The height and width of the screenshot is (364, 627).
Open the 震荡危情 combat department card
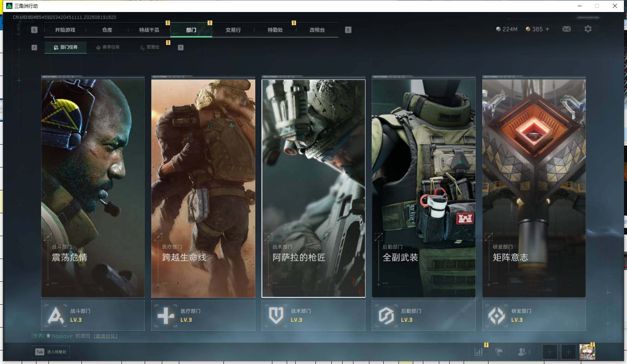tap(93, 188)
